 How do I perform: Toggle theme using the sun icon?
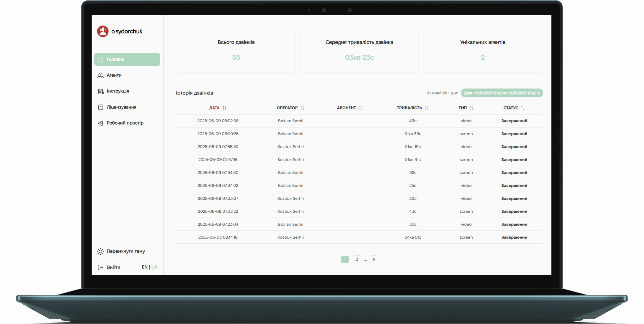click(100, 251)
